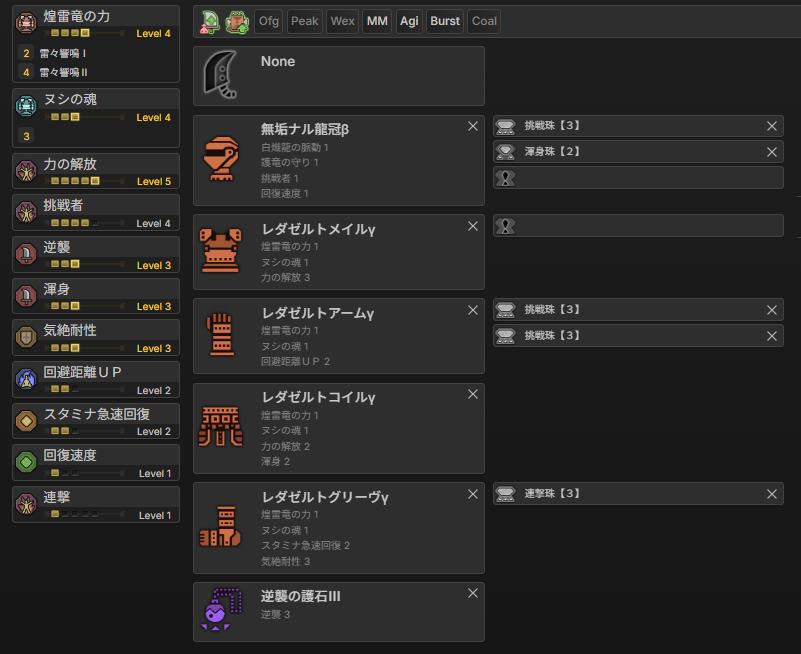Enable the Wex buff toggle
Viewport: 801px width, 654px height.
(342, 21)
